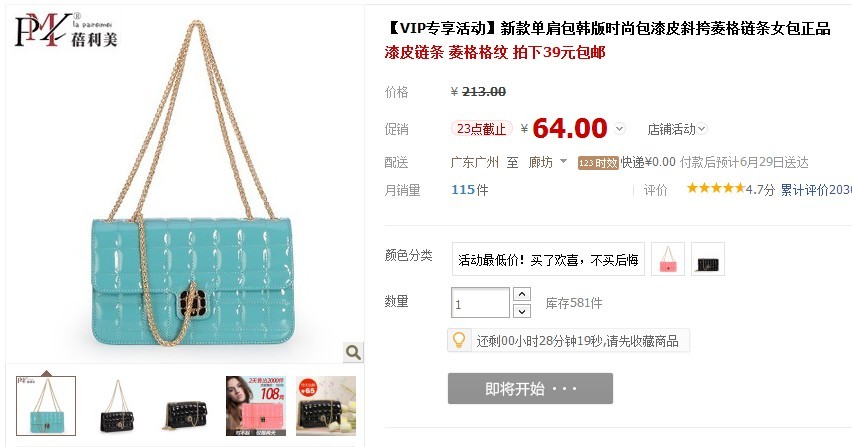Select the black bag with chain thumbnail
The image size is (852, 447).
tap(117, 406)
